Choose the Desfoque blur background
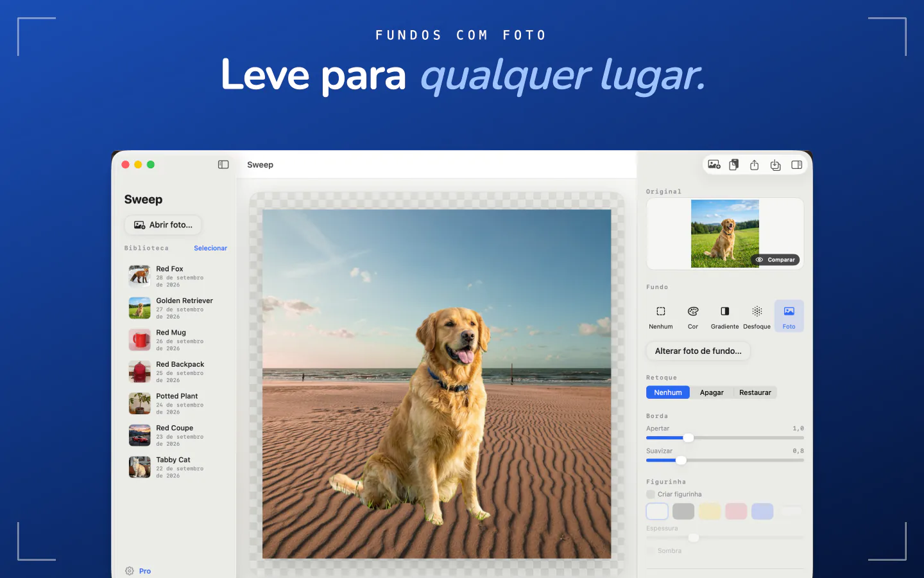The height and width of the screenshot is (578, 924). tap(757, 317)
